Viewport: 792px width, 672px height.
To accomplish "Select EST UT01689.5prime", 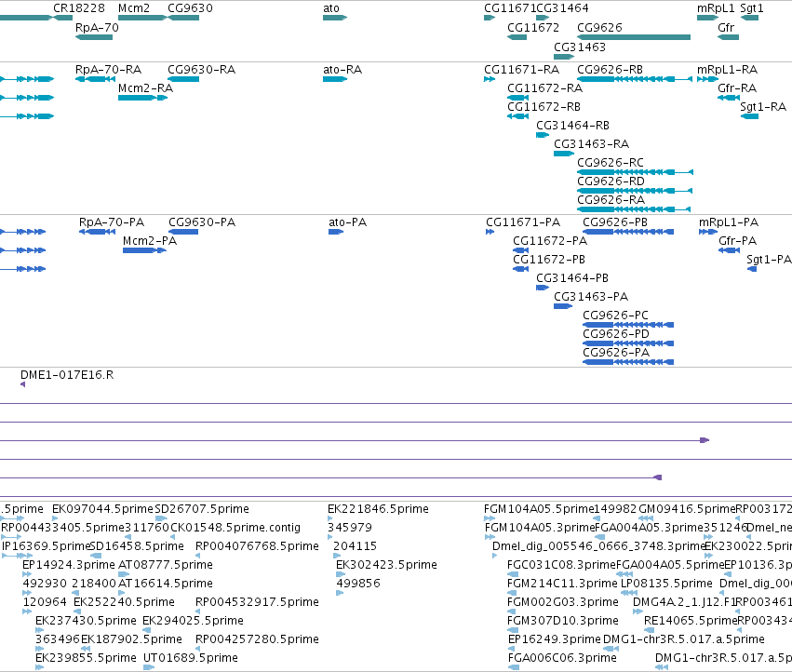I will pos(191,658).
